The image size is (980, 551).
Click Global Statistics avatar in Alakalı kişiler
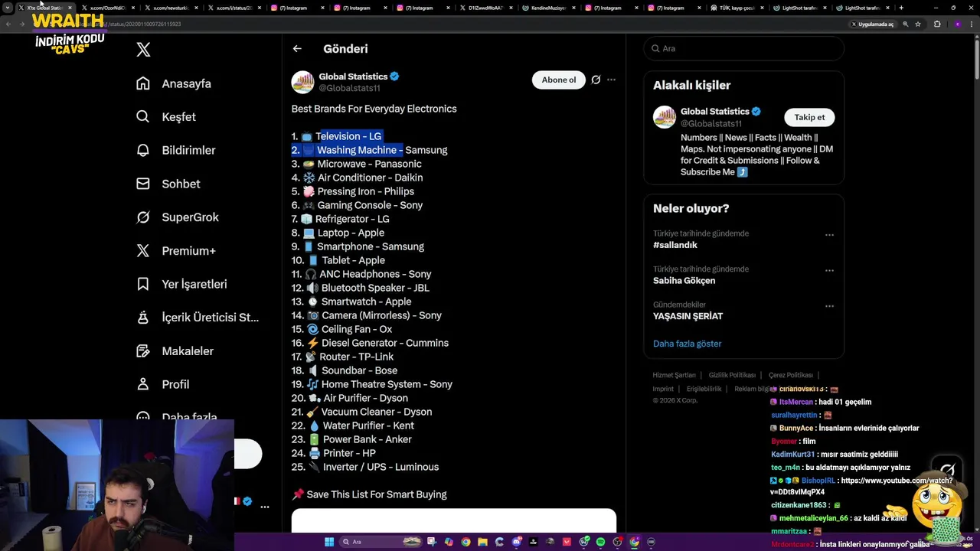point(665,117)
